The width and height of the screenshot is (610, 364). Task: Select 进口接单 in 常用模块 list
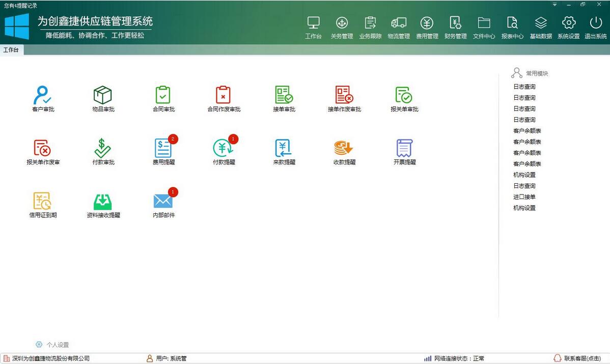point(524,197)
